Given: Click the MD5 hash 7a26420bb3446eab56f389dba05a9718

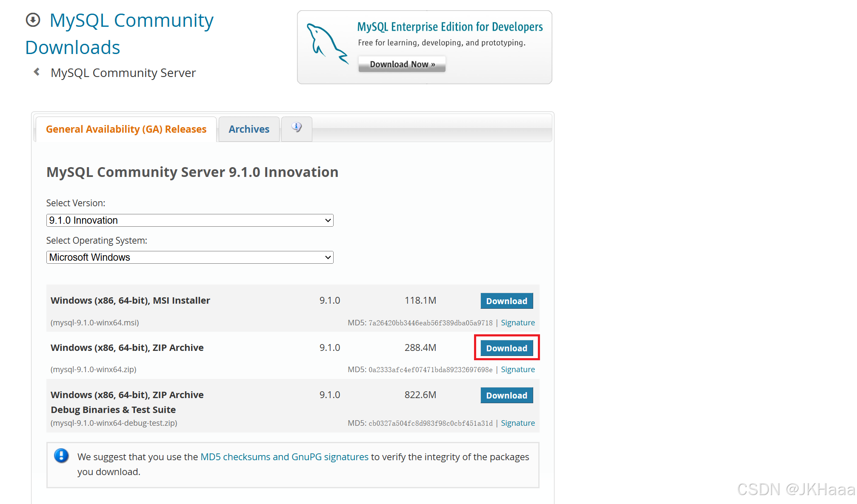Looking at the screenshot, I should point(431,323).
